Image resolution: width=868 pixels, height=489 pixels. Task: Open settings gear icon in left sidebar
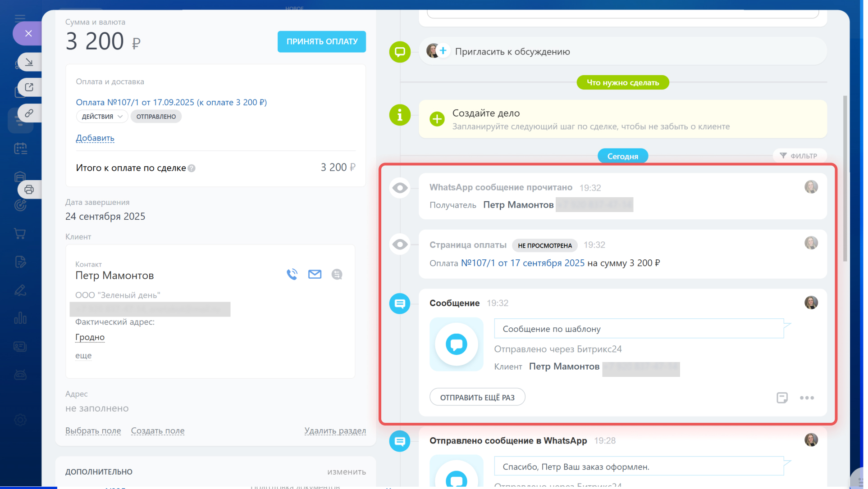[20, 420]
